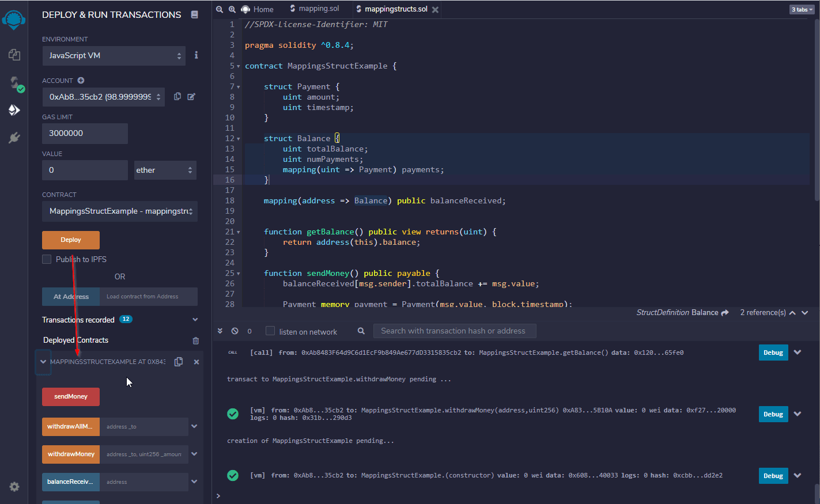Open the Deploy & run sidebar icon
The height and width of the screenshot is (504, 820).
[x=14, y=110]
